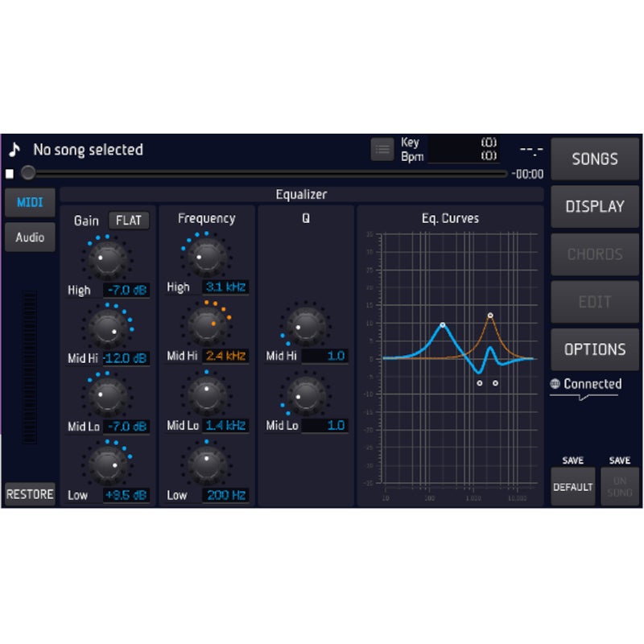Click the Equalizer panel header

pyautogui.click(x=301, y=194)
